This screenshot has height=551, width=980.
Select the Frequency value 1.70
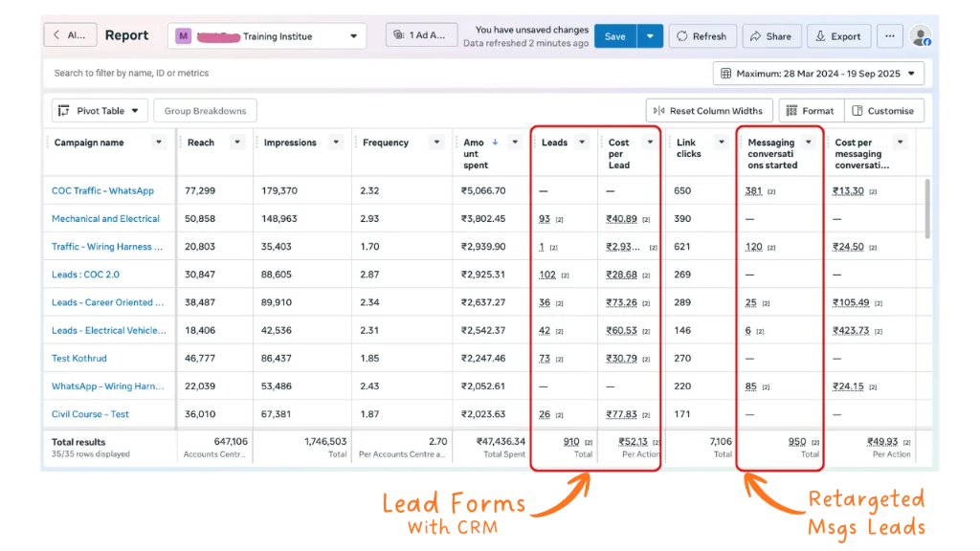[369, 247]
